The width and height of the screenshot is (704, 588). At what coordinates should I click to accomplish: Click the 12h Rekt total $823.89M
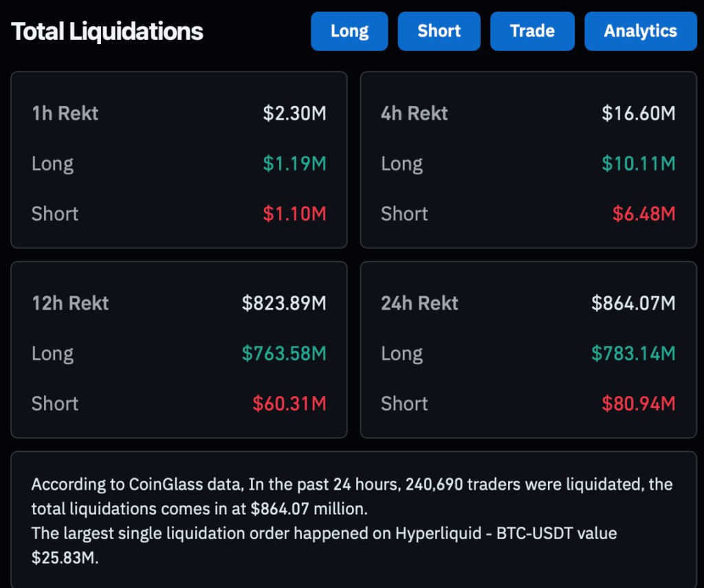[284, 303]
